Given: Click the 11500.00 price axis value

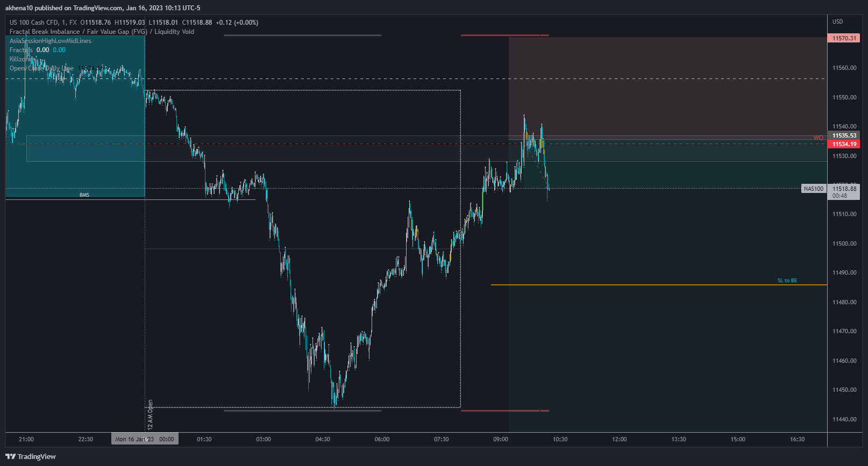Looking at the screenshot, I should 844,243.
